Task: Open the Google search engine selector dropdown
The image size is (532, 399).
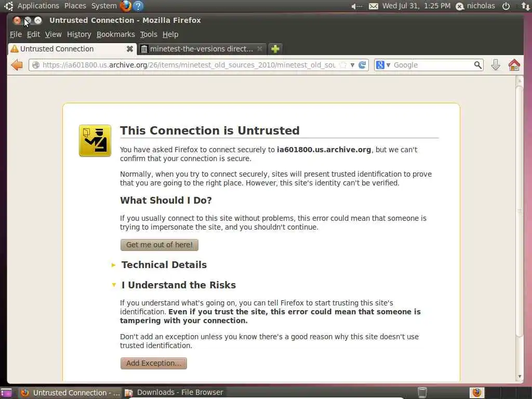Action: (x=383, y=65)
